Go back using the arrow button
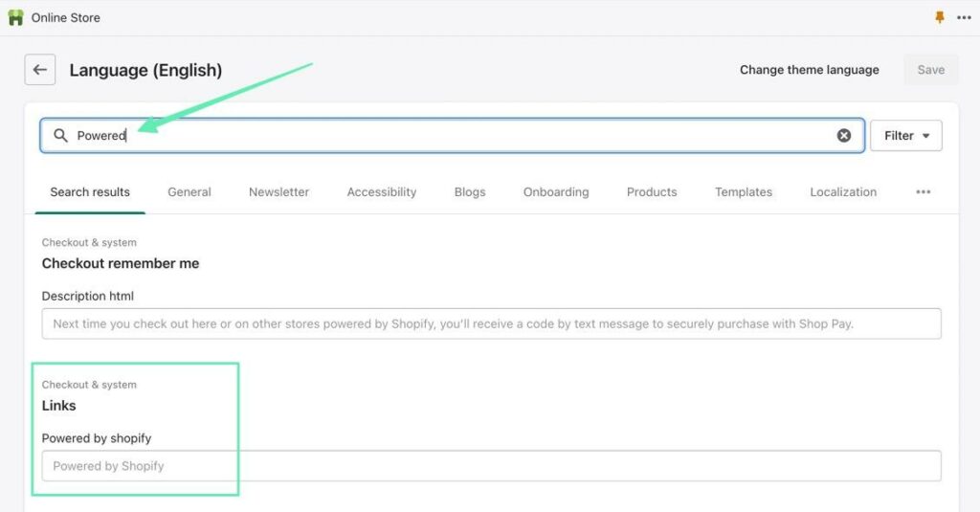The width and height of the screenshot is (980, 512). tap(39, 70)
